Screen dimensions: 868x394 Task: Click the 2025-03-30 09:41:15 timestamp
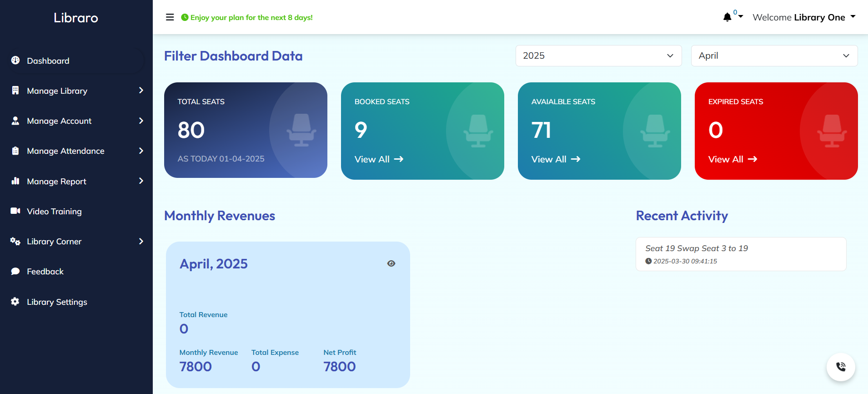685,261
